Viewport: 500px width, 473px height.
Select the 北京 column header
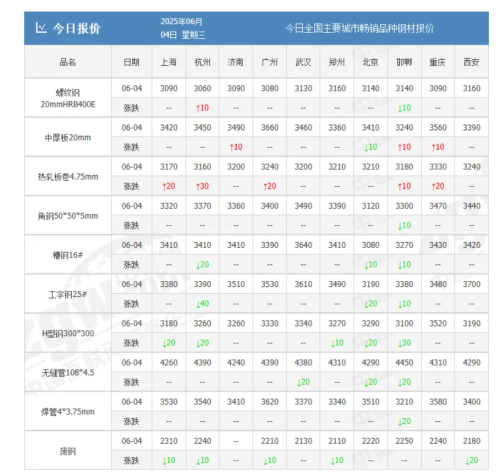pos(370,62)
